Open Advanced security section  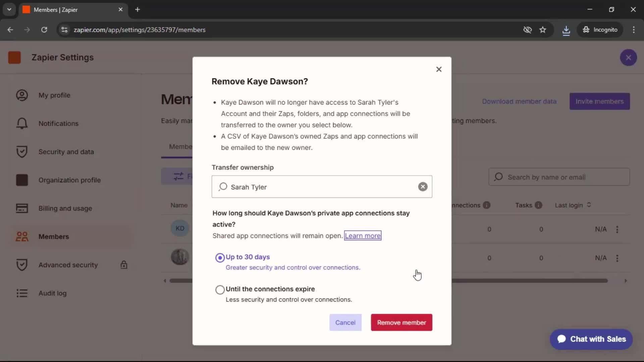68,265
